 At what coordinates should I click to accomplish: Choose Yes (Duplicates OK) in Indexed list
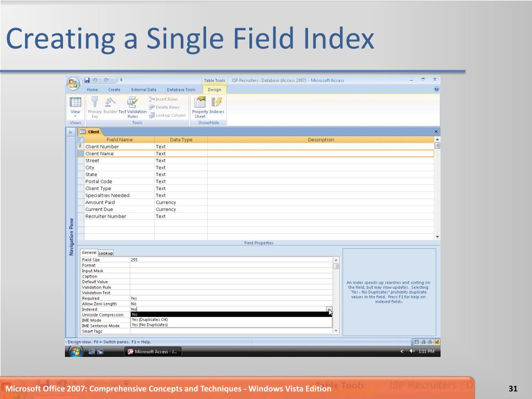point(231,320)
